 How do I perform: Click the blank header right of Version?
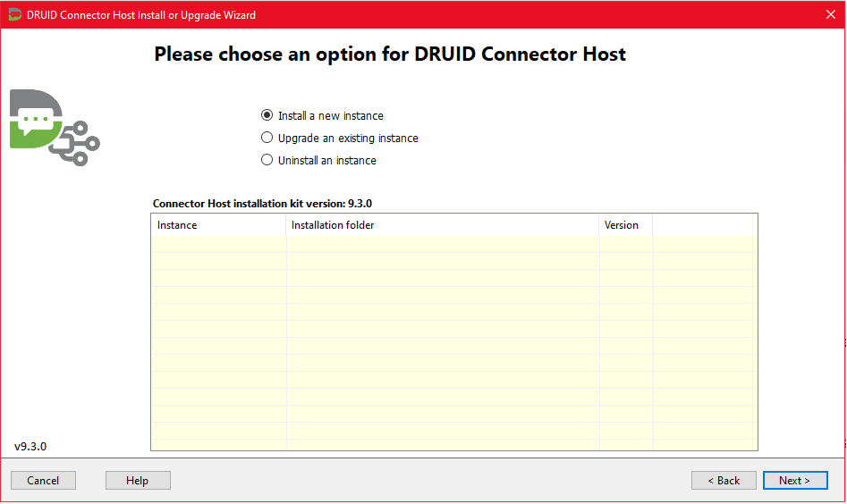point(704,225)
